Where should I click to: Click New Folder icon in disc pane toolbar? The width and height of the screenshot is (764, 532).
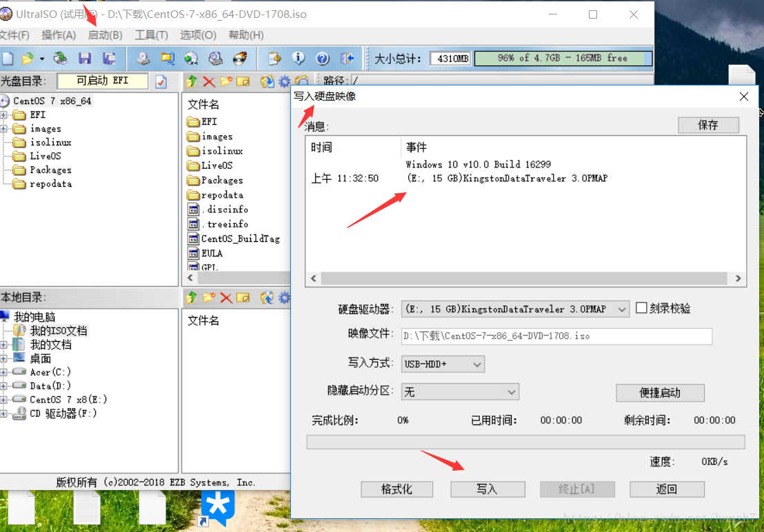tap(225, 81)
